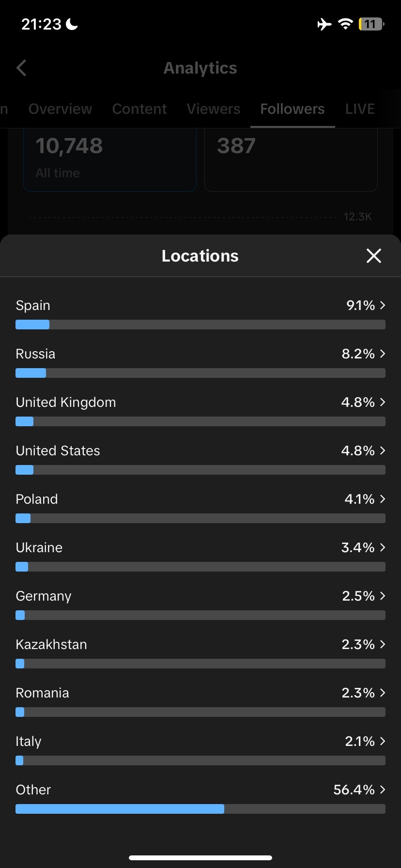The width and height of the screenshot is (401, 868).
Task: Tap the back arrow beside Analytics
Action: (x=21, y=68)
